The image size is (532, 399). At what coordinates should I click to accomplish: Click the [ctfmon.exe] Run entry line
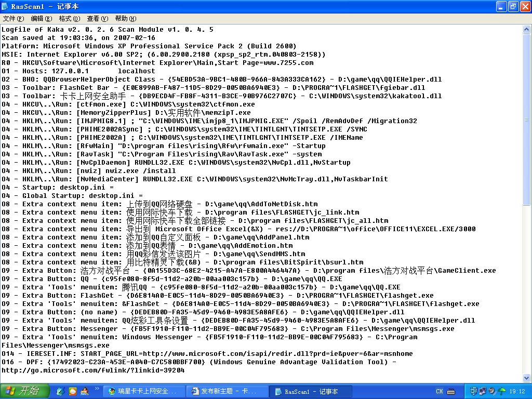click(128, 104)
